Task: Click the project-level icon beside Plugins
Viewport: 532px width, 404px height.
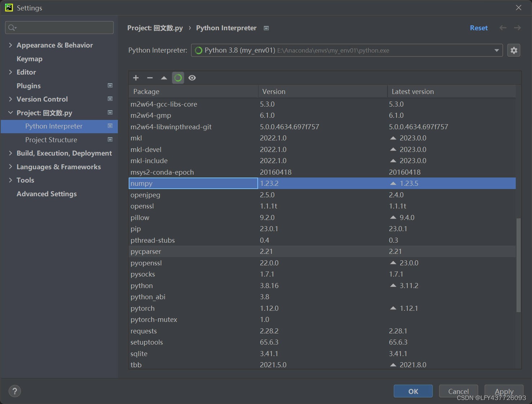Action: coord(110,85)
